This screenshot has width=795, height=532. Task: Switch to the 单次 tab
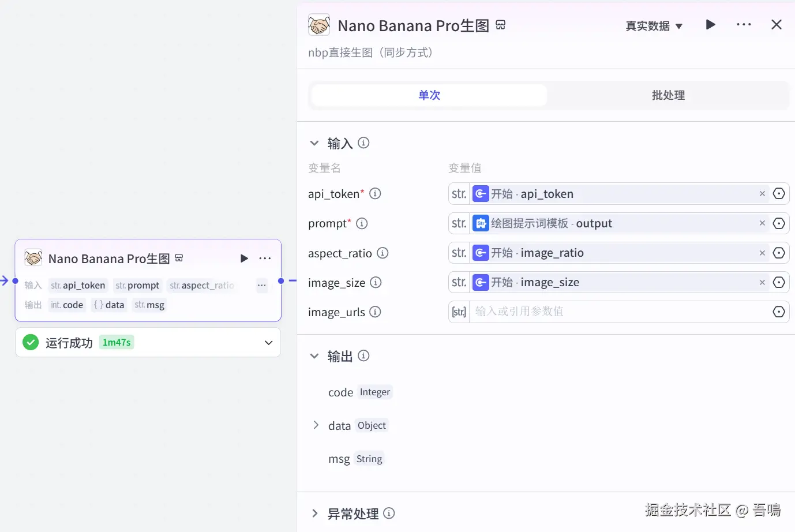[429, 95]
